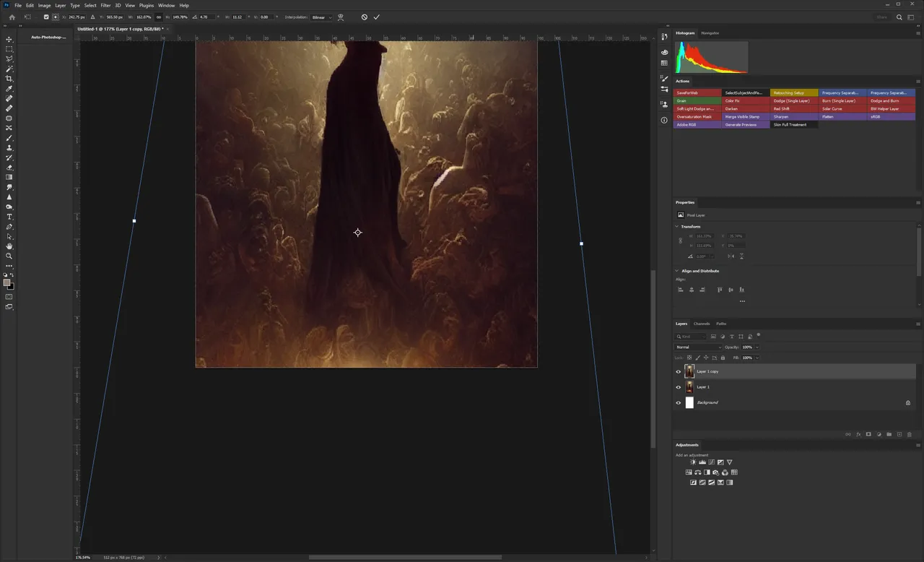The image size is (924, 562).
Task: Select the Gradient tool
Action: [x=9, y=177]
